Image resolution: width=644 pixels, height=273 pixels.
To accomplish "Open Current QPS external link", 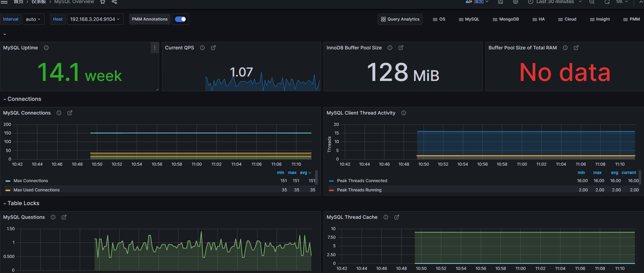I will point(213,48).
